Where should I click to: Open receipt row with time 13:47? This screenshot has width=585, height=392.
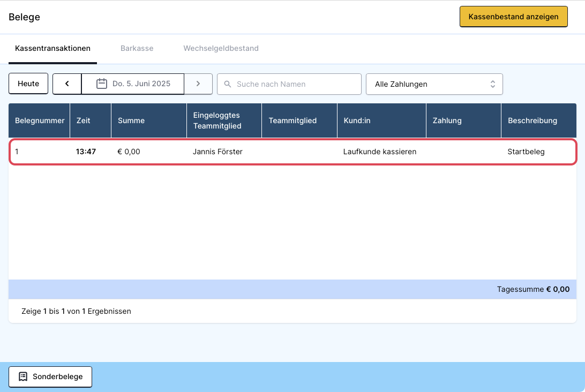[293, 152]
